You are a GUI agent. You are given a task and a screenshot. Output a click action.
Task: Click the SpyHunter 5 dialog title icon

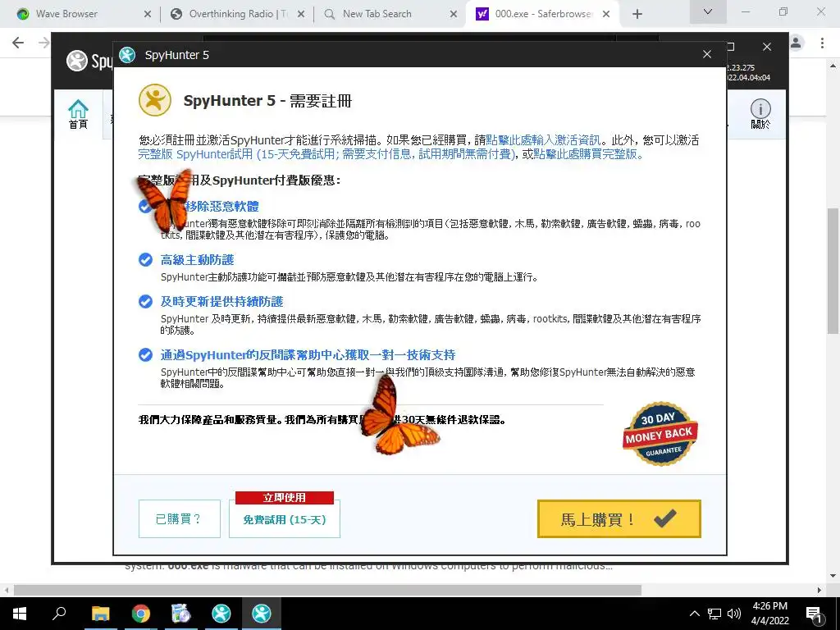127,55
